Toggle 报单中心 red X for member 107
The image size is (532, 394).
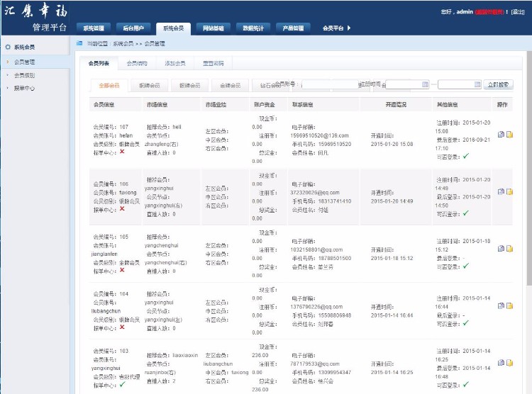122,151
